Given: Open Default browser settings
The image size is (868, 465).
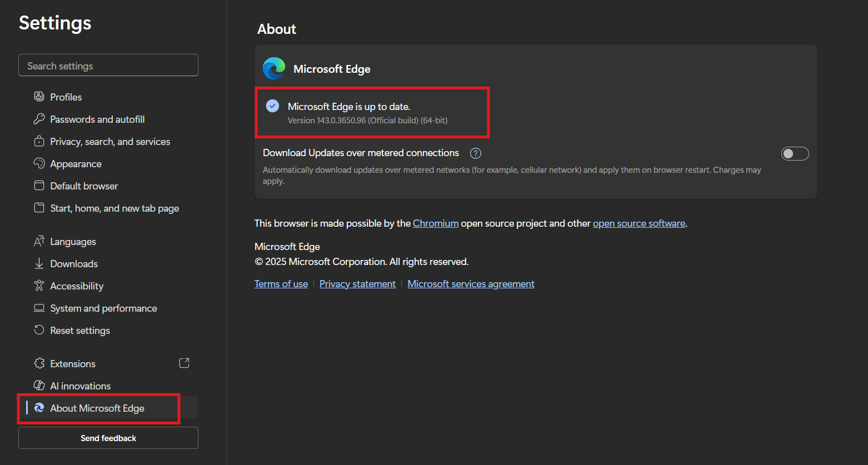Looking at the screenshot, I should pos(84,186).
